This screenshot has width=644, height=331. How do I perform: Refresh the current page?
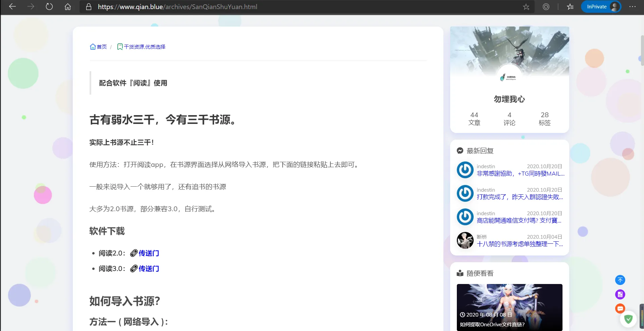49,7
